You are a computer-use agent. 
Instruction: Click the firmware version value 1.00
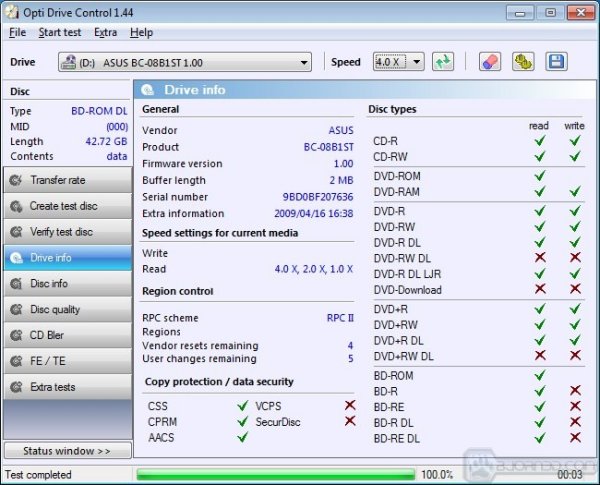[x=343, y=163]
